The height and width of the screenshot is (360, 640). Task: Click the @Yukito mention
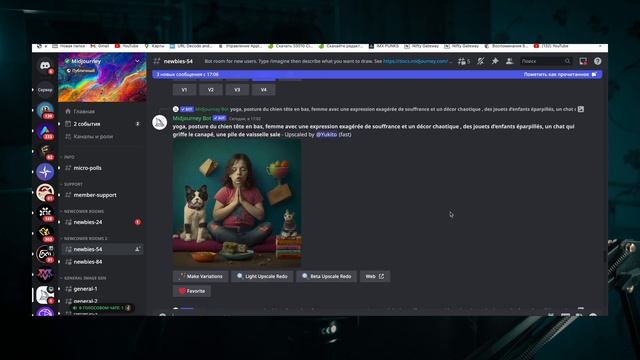tap(326, 134)
